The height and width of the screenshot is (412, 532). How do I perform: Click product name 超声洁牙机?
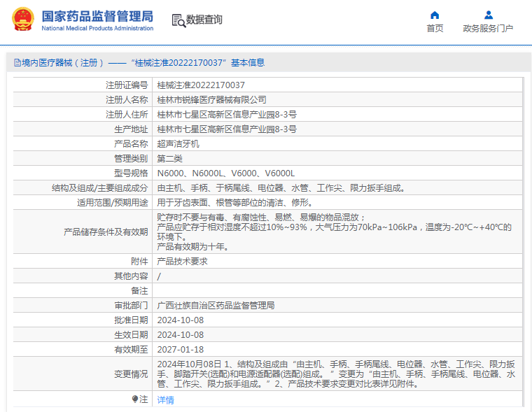[178, 144]
